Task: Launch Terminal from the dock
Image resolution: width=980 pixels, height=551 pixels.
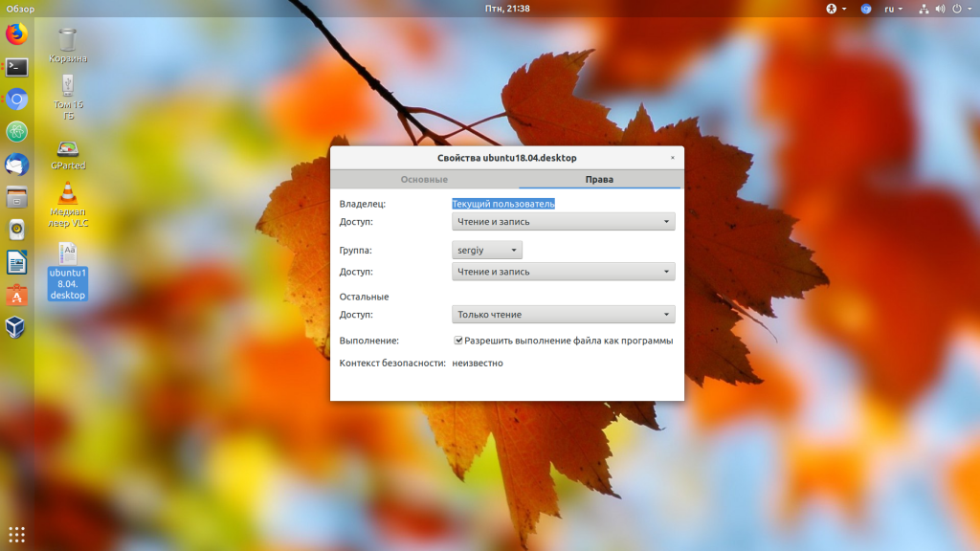Action: pyautogui.click(x=16, y=67)
